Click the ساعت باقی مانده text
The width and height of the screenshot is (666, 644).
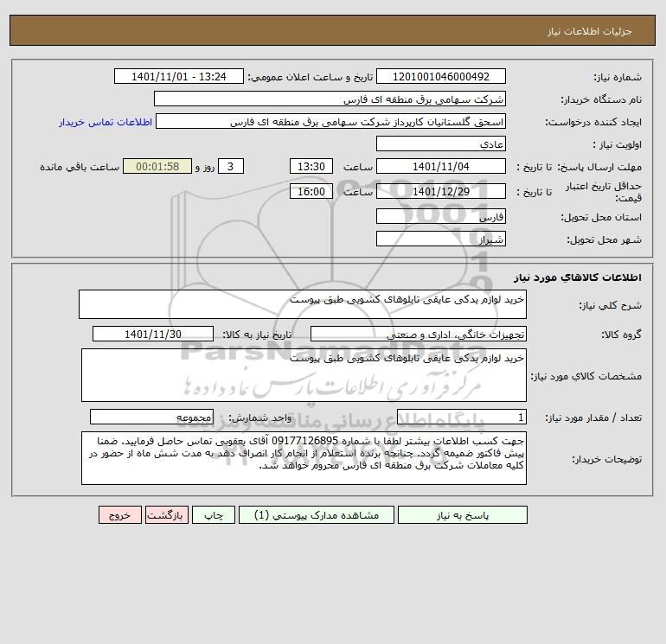[80, 167]
